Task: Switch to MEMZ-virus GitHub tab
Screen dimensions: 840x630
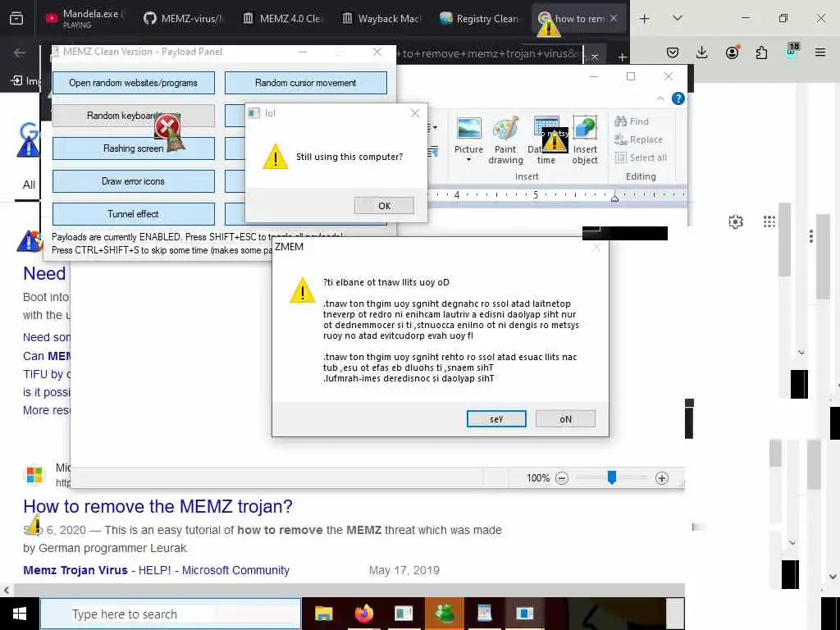Action: (184, 18)
